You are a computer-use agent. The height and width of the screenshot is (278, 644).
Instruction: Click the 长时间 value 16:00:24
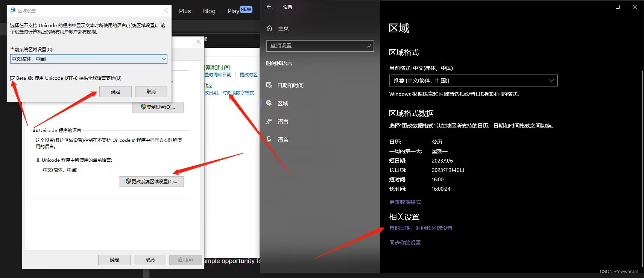tap(441, 189)
